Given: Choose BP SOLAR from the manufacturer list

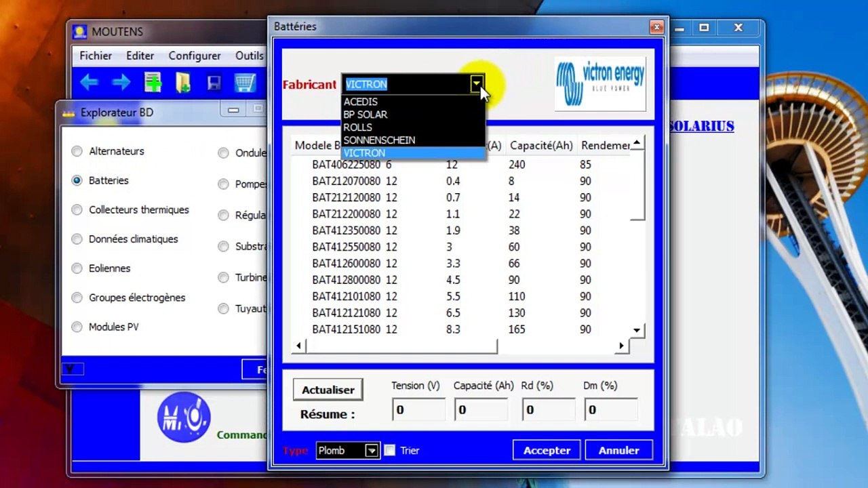Looking at the screenshot, I should 413,115.
